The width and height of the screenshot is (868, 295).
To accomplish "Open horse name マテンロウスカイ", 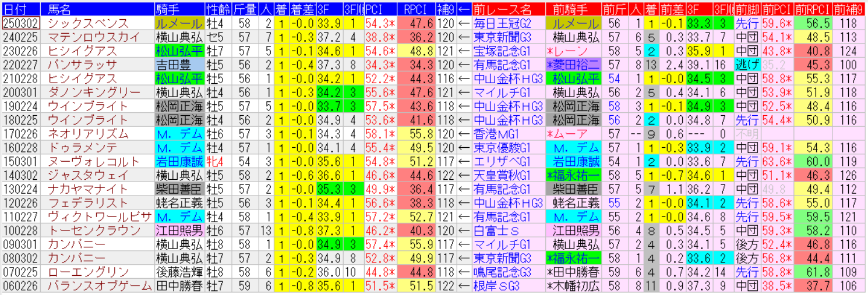I will coord(94,37).
